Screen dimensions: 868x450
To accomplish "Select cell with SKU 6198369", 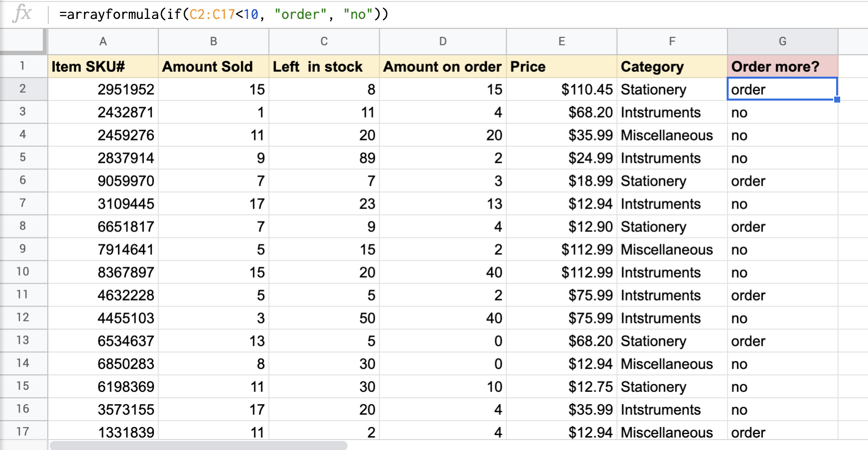I will tap(103, 387).
